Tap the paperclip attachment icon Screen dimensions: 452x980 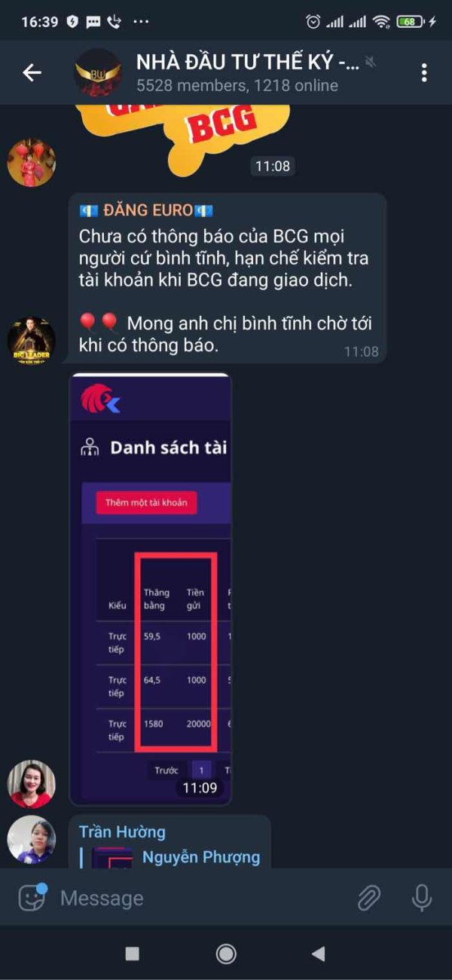pos(368,898)
